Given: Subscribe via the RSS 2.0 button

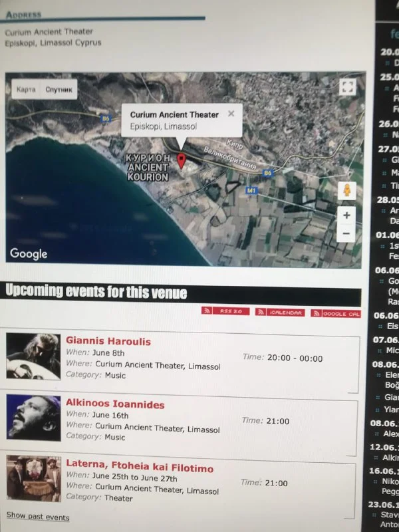Looking at the screenshot, I should (225, 313).
